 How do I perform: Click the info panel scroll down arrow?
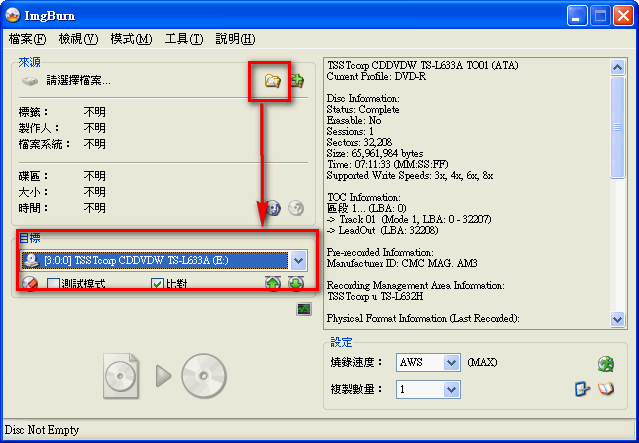(617, 319)
